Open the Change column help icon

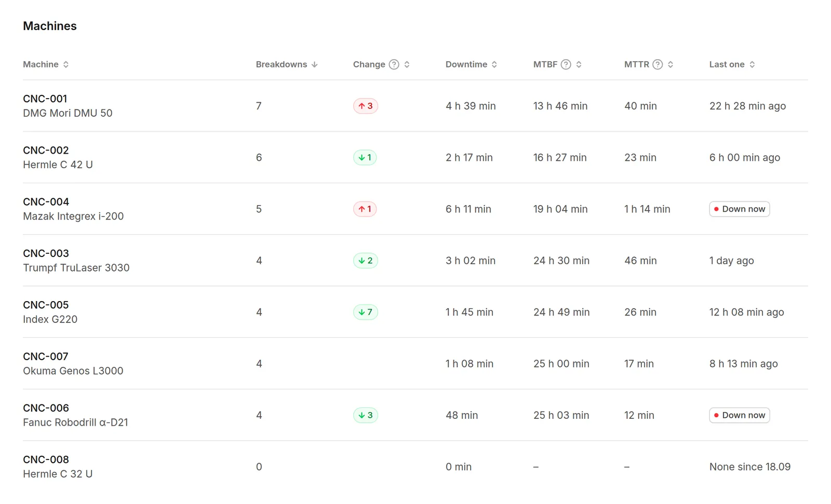coord(394,64)
